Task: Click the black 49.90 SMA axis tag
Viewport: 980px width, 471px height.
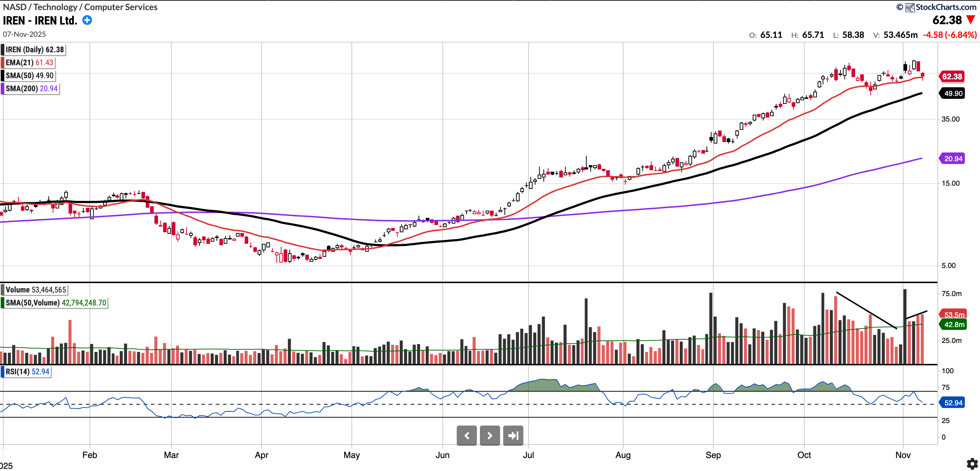Action: pyautogui.click(x=953, y=93)
